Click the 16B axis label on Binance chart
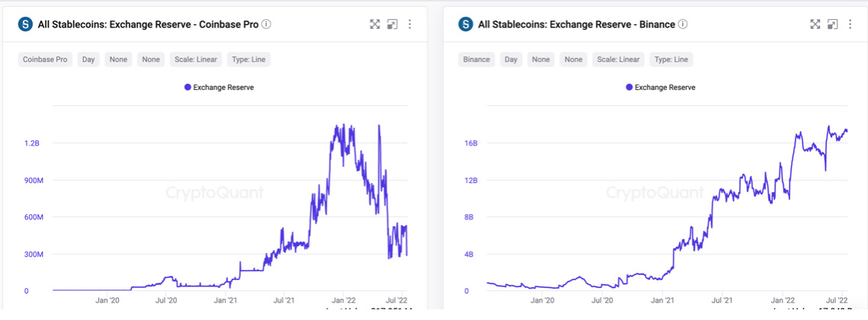Viewport: 868px width, 320px height. (x=471, y=143)
